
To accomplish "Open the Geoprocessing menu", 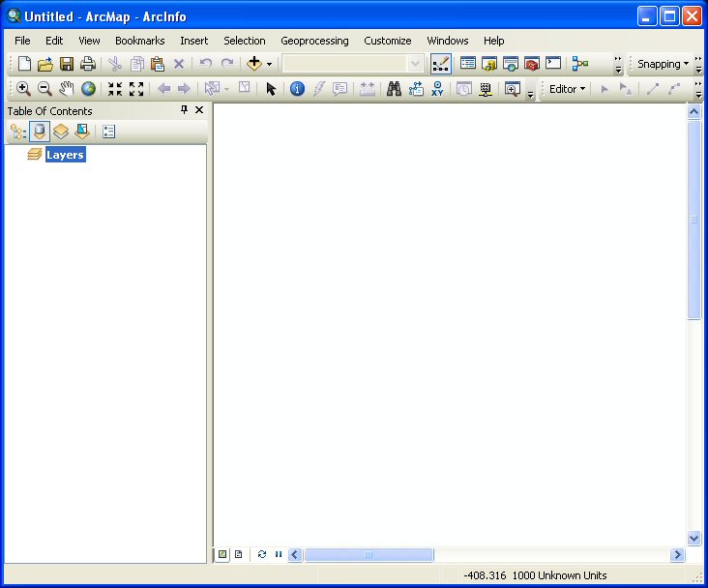I will pos(314,41).
